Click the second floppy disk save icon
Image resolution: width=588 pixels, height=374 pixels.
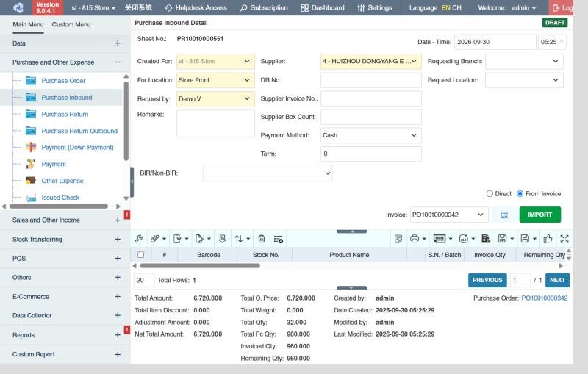point(525,239)
